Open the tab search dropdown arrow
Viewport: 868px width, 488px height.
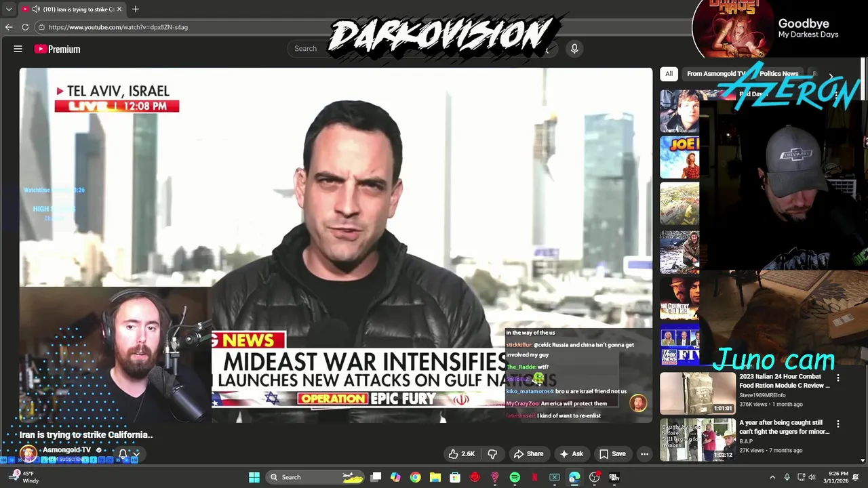point(8,9)
